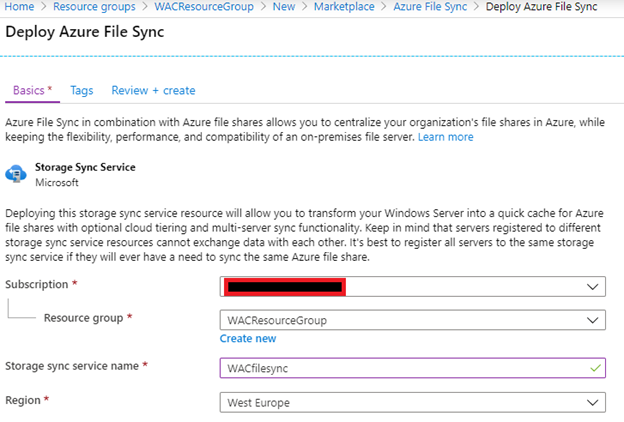Expand the Subscription dropdown

pyautogui.click(x=412, y=287)
